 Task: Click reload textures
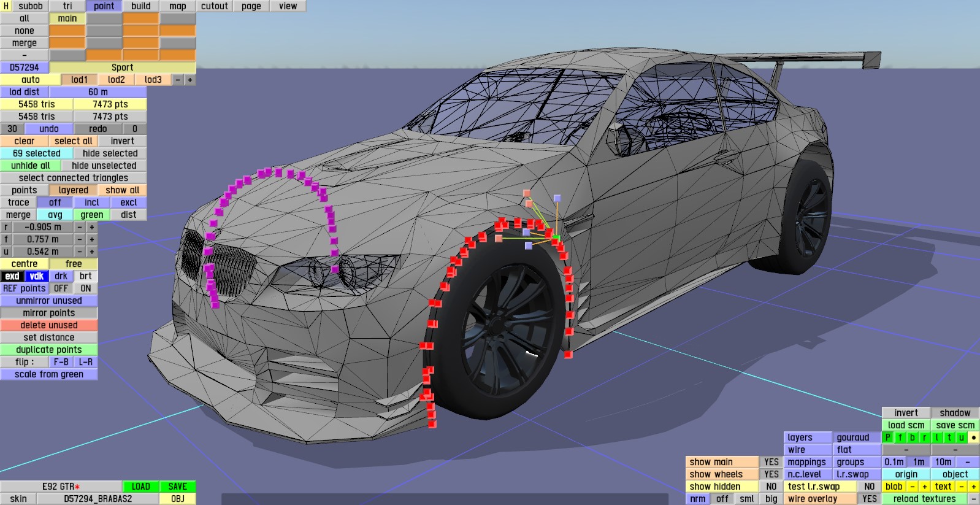(925, 499)
